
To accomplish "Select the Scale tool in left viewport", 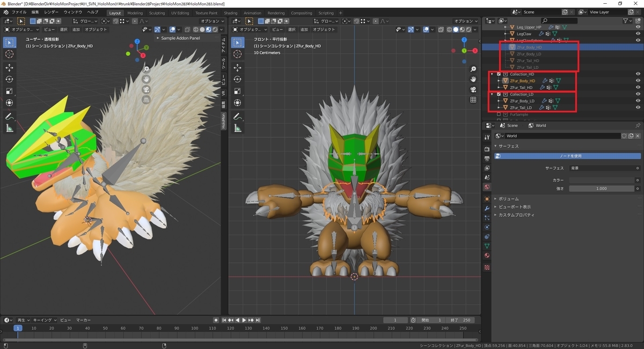I will [10, 91].
